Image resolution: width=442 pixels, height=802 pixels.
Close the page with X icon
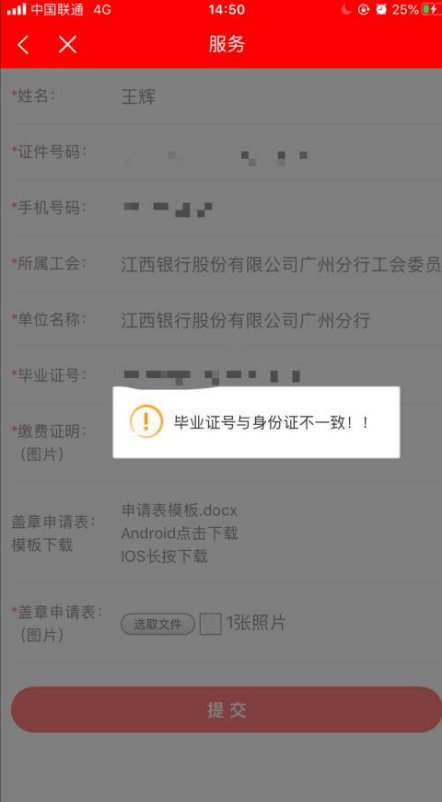67,45
